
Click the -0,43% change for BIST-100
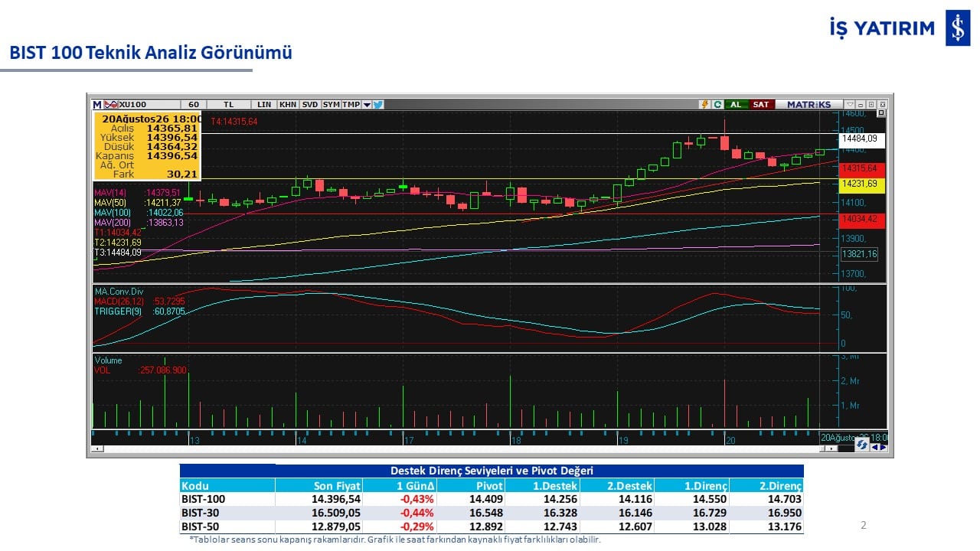(x=418, y=499)
